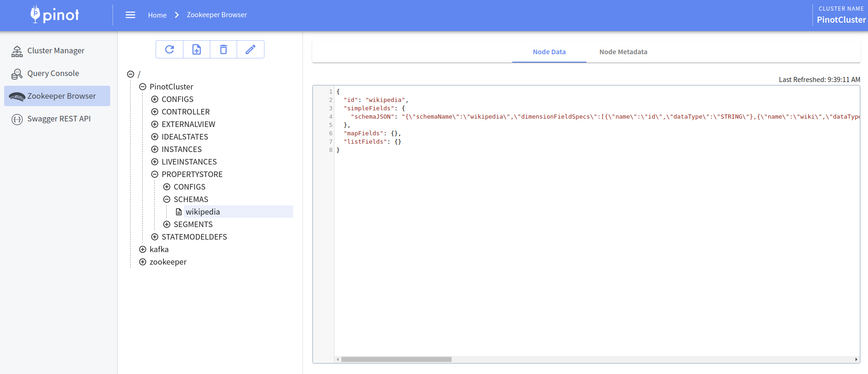
Task: Open the Cluster Manager from the sidebar
Action: click(56, 51)
